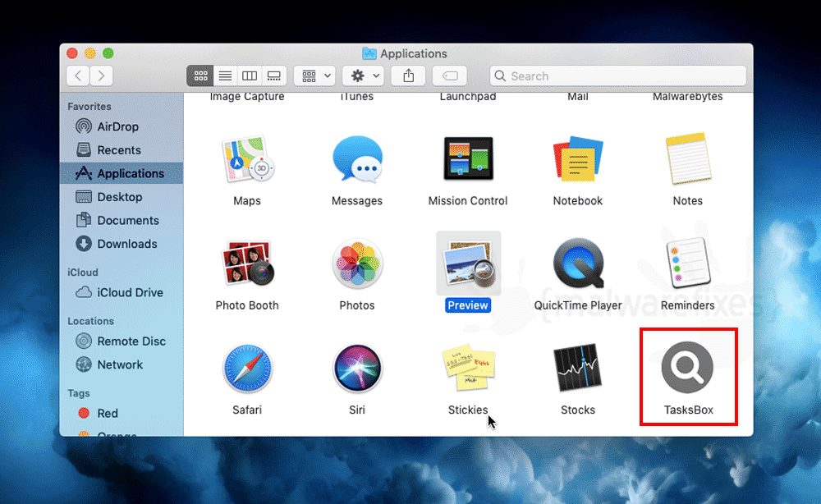Select the QuickTime Player icon
Viewport: 821px width, 504px height.
[x=578, y=263]
